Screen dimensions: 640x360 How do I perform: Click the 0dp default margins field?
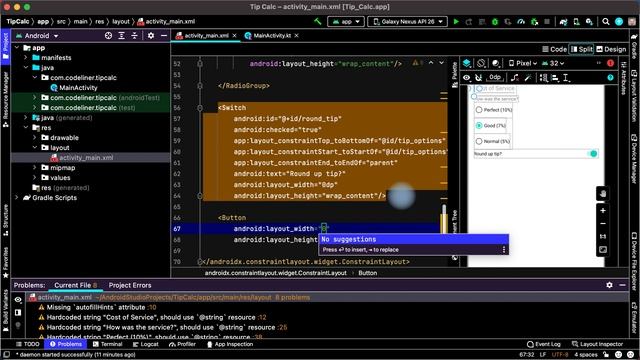click(x=495, y=78)
